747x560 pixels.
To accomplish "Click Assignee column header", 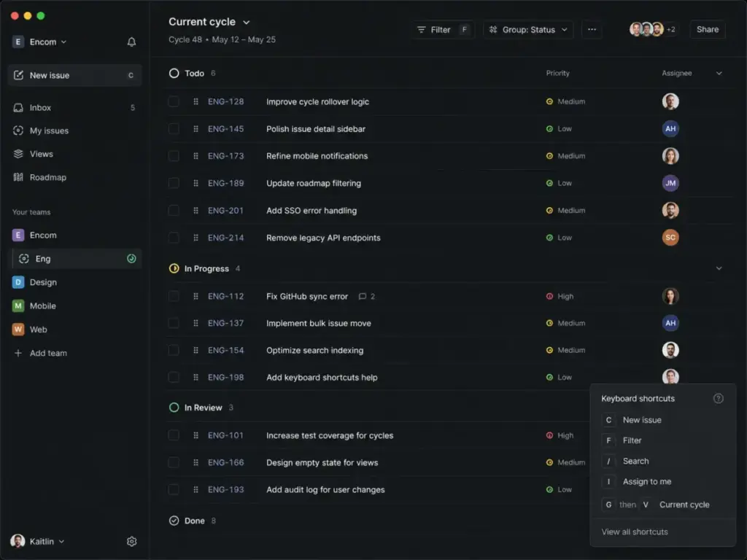I will click(x=676, y=74).
